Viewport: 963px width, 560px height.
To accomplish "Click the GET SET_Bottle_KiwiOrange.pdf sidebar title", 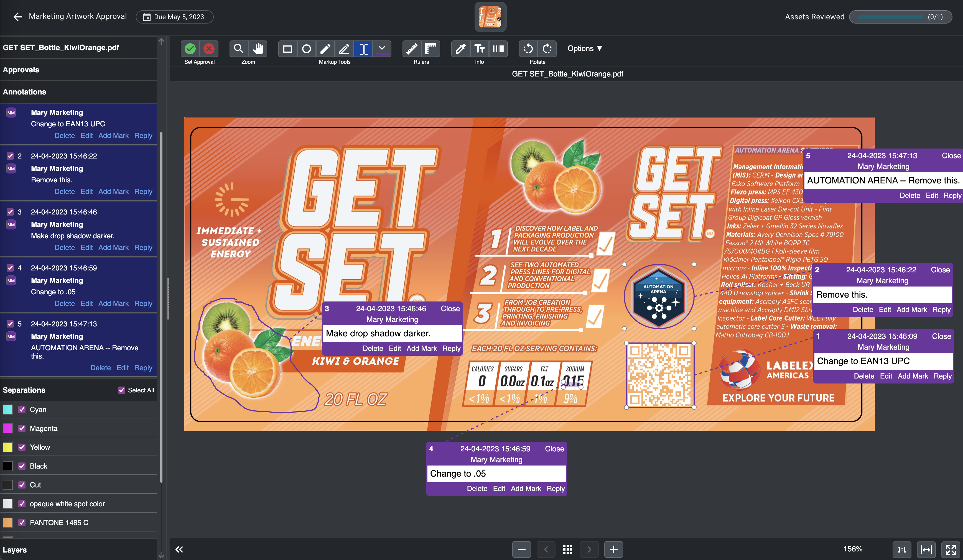I will click(x=61, y=47).
